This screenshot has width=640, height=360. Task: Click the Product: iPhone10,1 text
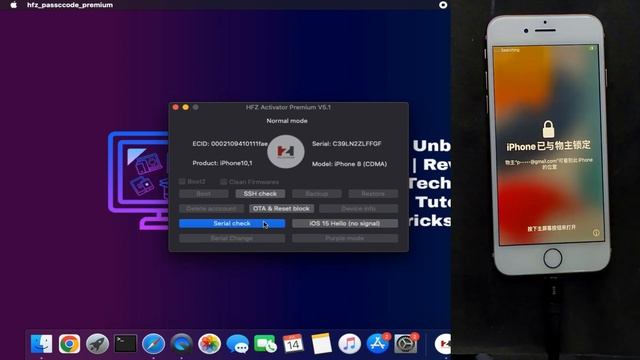[222, 163]
